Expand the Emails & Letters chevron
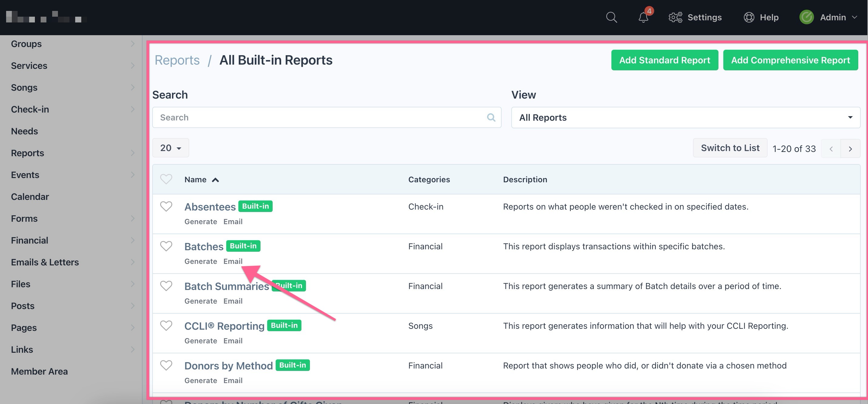Image resolution: width=868 pixels, height=404 pixels. click(133, 262)
